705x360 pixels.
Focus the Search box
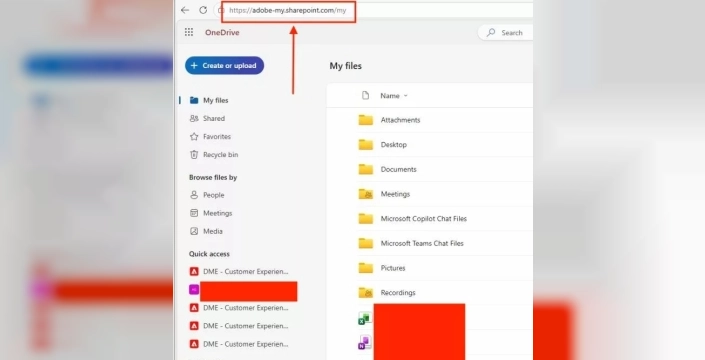(x=505, y=32)
